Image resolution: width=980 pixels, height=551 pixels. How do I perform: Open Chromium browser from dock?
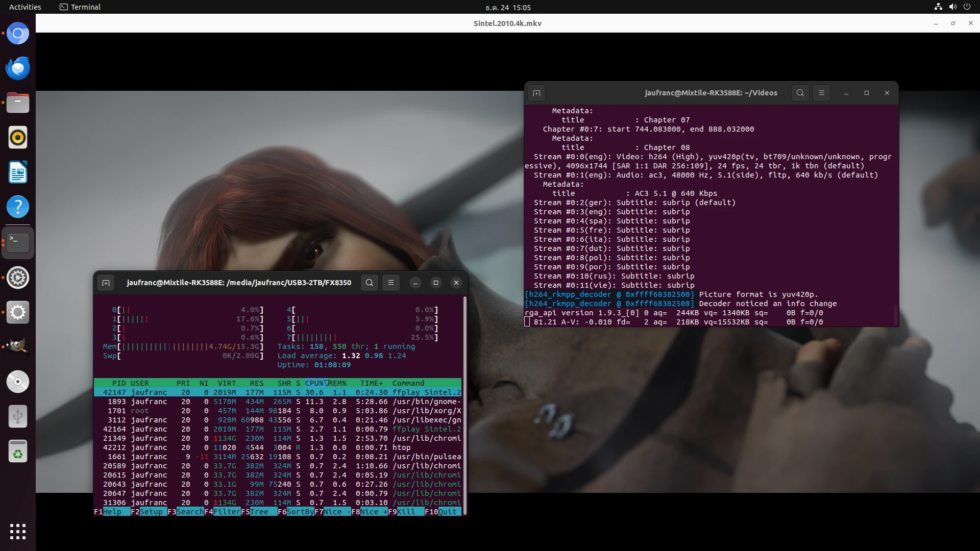tap(18, 34)
